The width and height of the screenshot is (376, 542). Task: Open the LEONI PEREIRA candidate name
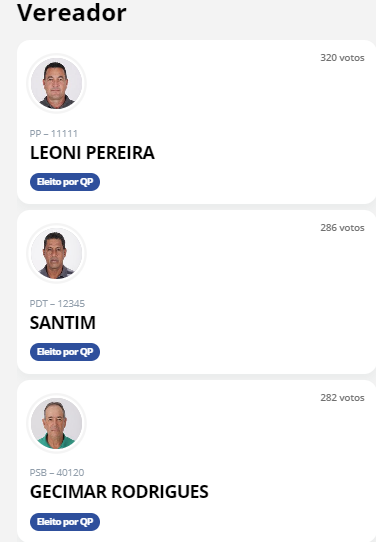coord(92,153)
